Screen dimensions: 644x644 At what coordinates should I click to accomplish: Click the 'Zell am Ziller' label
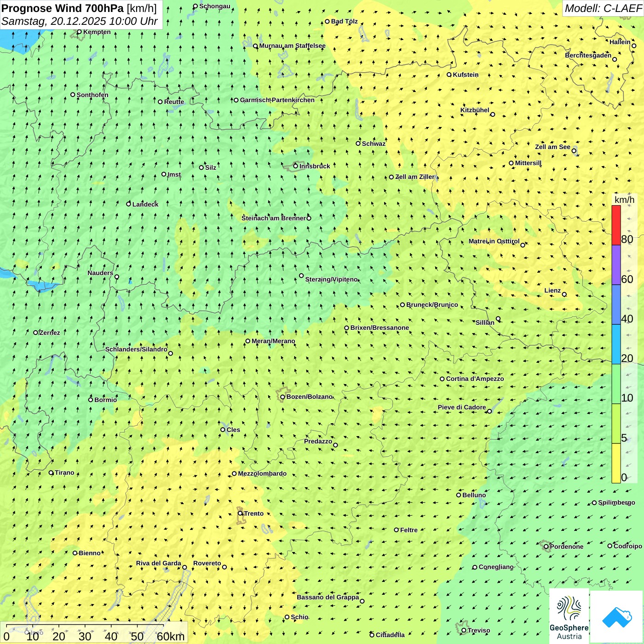click(x=415, y=177)
